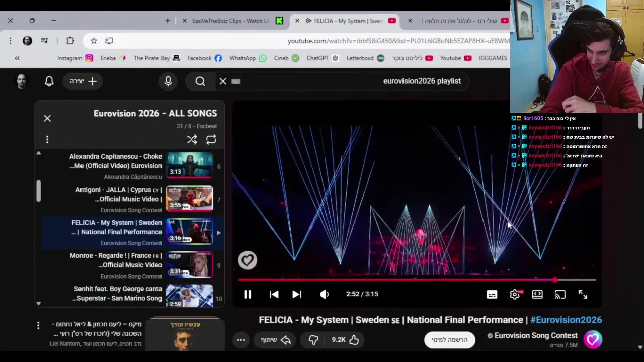
Task: Dislike the video with thumbs down
Action: pos(313,340)
